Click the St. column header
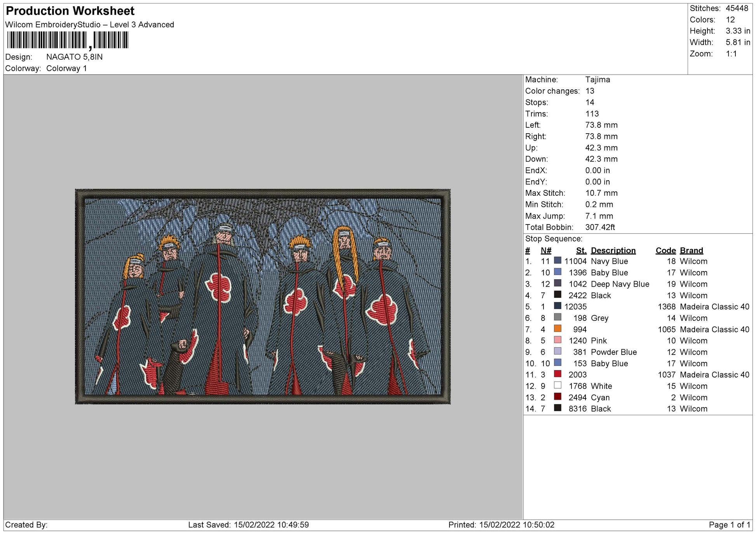 point(581,250)
